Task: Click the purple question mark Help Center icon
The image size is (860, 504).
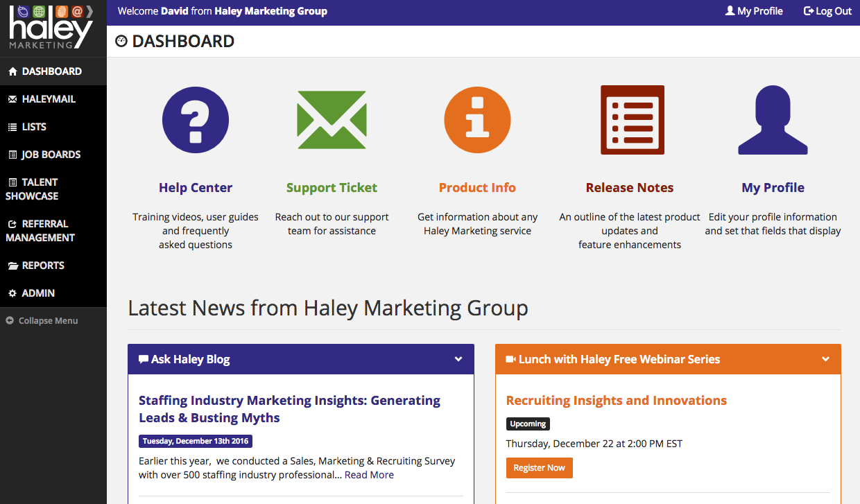Action: click(x=196, y=119)
